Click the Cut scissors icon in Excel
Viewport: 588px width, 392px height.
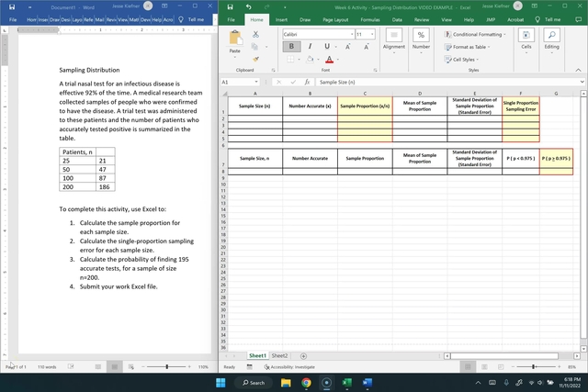[x=255, y=35]
